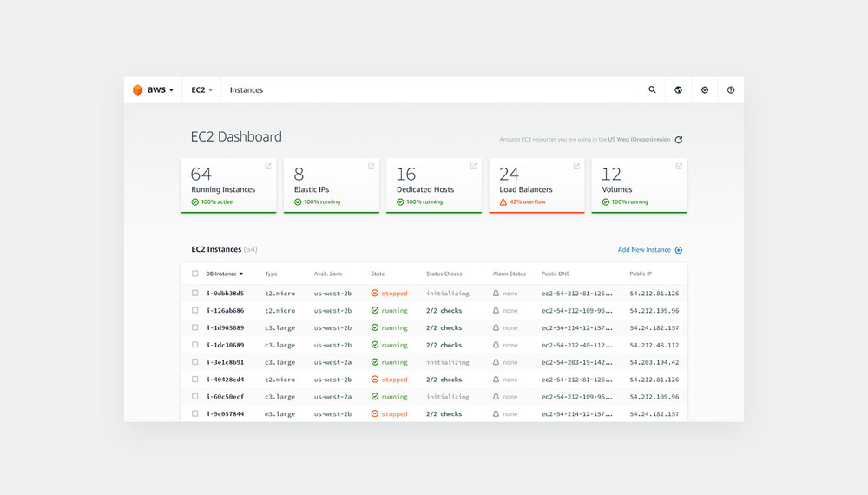Click the Add New Instance link
Viewport: 868px width, 495px height.
click(x=644, y=250)
